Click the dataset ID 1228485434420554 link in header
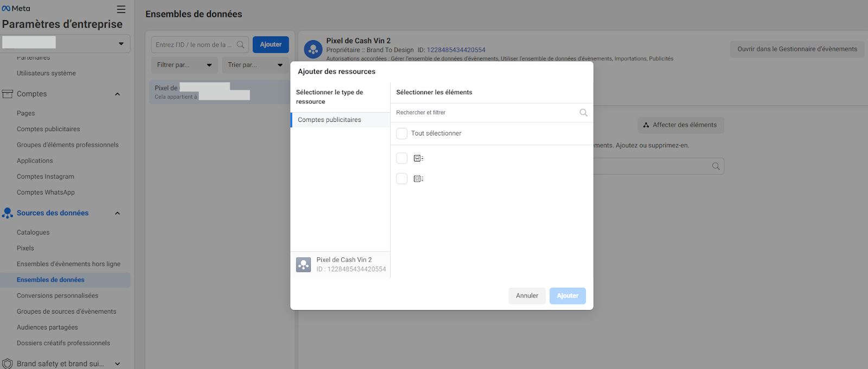This screenshot has width=868, height=369. (456, 50)
